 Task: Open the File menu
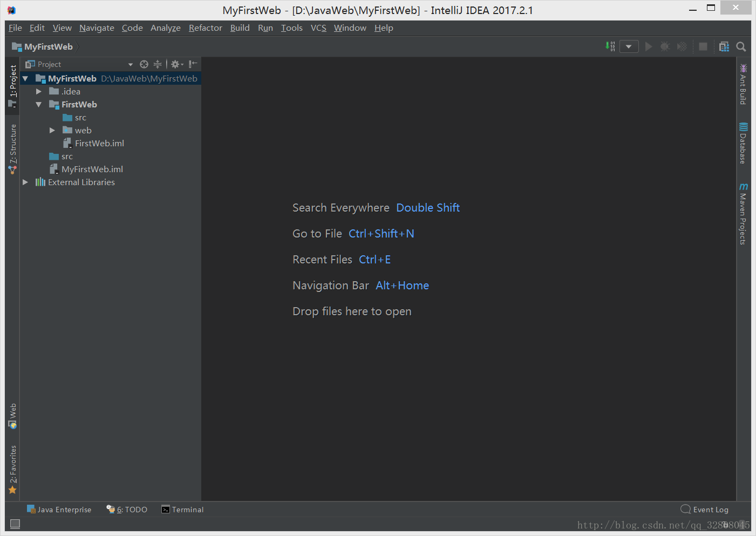[15, 28]
